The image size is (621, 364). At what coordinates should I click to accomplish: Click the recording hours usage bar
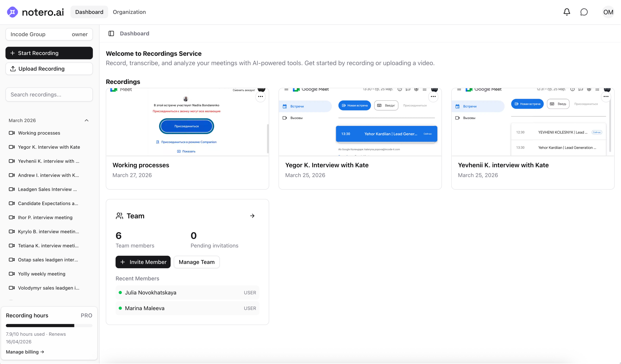(49, 325)
